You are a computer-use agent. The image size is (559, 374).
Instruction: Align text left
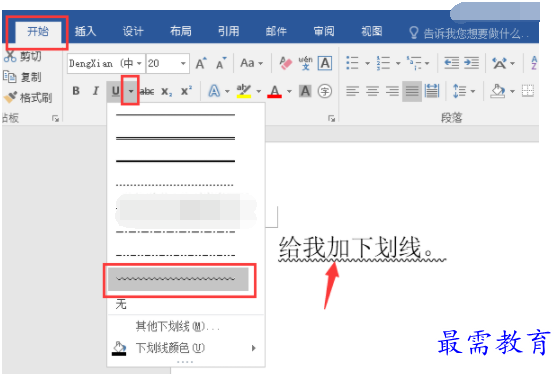352,91
